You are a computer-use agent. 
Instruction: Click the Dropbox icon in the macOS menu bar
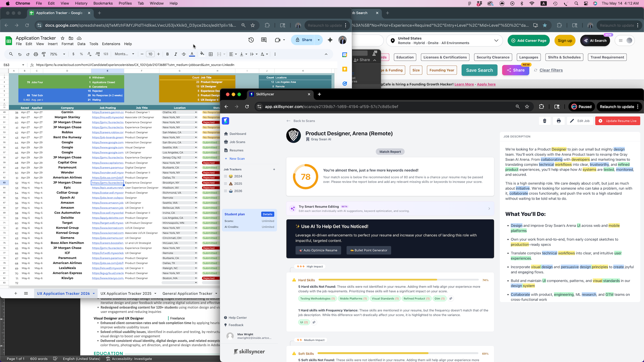(x=479, y=3)
